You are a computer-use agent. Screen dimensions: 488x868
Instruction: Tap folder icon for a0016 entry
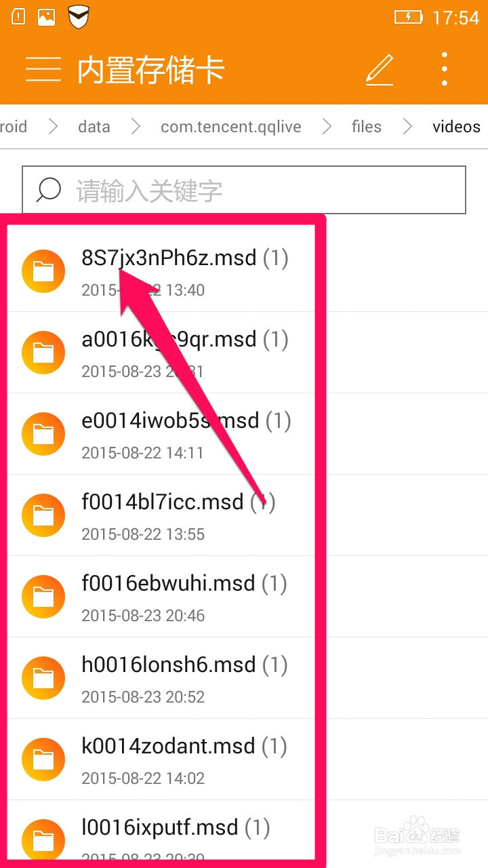pyautogui.click(x=43, y=353)
